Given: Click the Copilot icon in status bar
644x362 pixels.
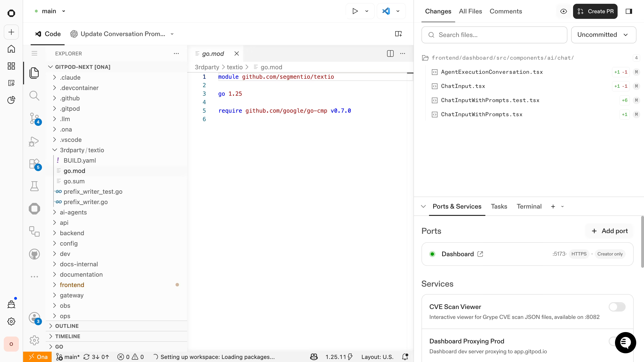Looking at the screenshot, I should click(x=314, y=357).
